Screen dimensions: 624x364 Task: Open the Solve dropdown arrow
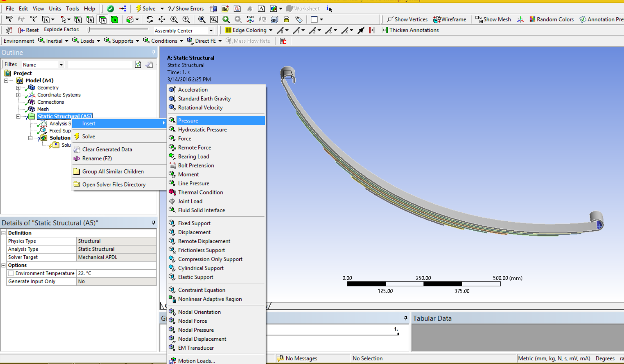tap(162, 9)
